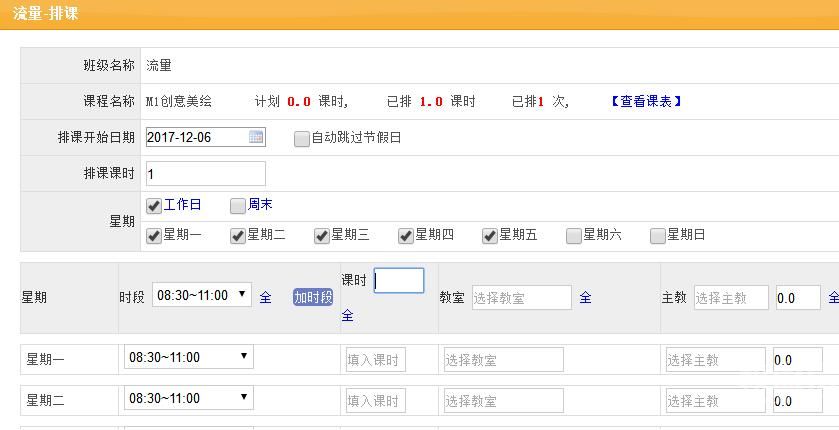Image resolution: width=839 pixels, height=430 pixels.
Task: Click the 0.0 field in 星期一 row
Action: point(798,360)
